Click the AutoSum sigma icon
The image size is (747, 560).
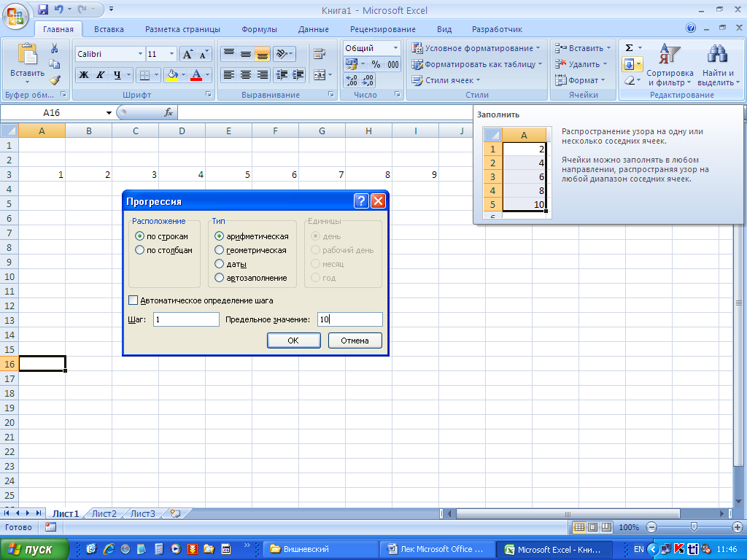pos(629,47)
